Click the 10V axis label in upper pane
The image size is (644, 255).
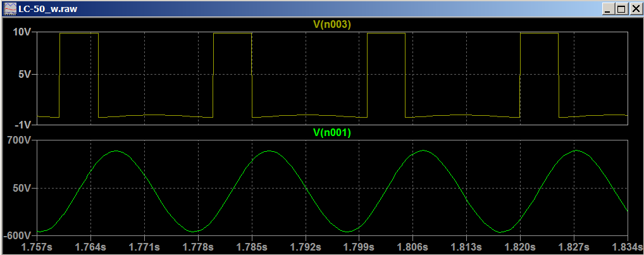click(23, 32)
